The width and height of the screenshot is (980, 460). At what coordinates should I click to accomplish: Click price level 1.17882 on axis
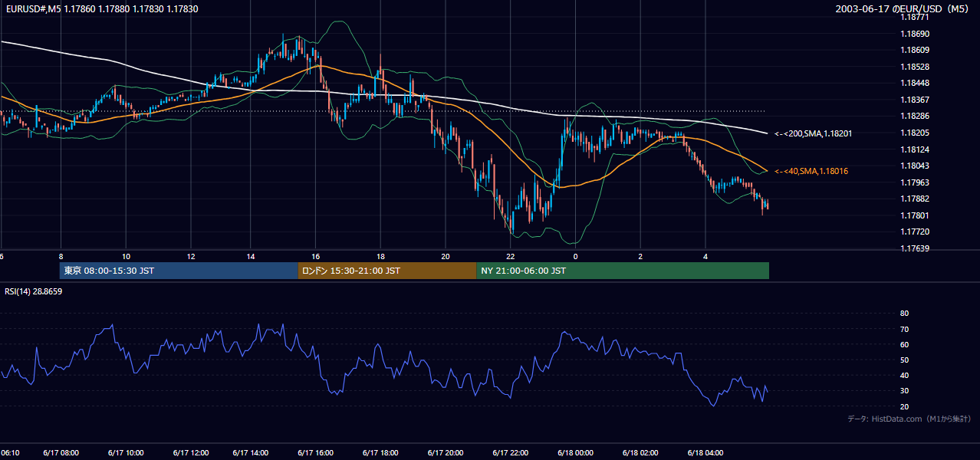coord(916,199)
